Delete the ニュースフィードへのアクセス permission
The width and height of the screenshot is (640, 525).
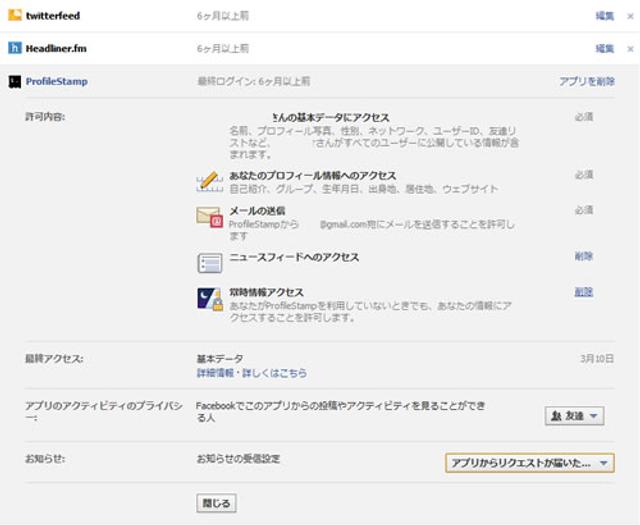tap(583, 256)
